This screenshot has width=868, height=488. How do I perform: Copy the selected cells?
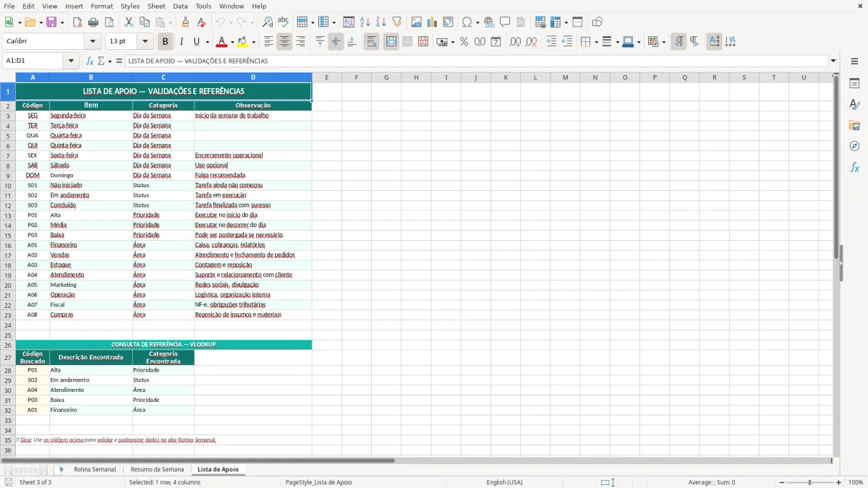(x=145, y=22)
